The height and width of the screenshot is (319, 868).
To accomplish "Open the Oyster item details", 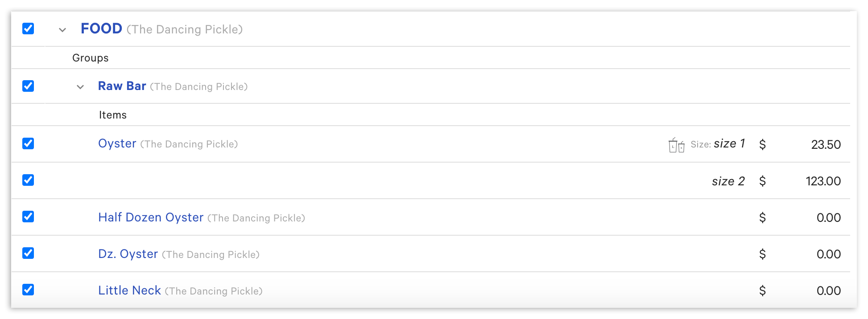I will (117, 143).
